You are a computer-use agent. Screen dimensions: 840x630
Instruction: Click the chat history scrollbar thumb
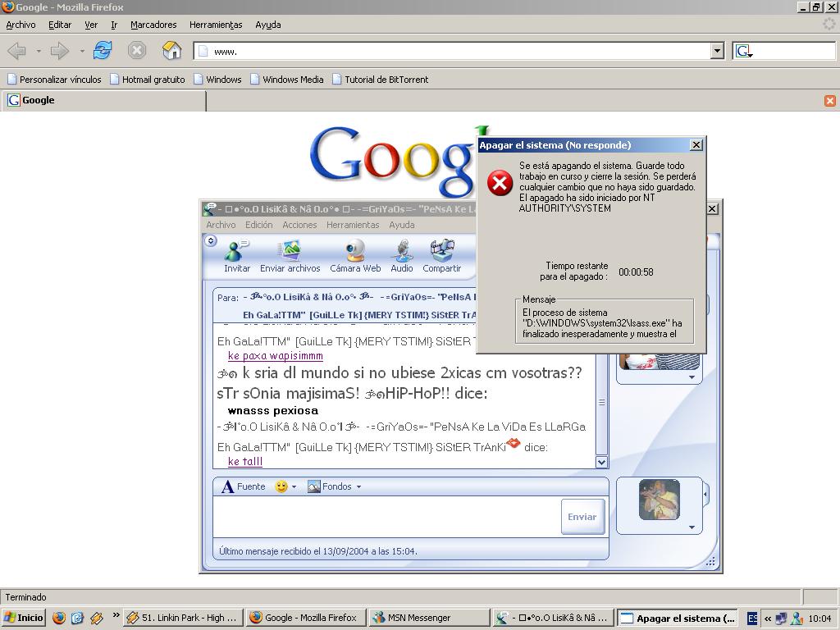pos(601,402)
